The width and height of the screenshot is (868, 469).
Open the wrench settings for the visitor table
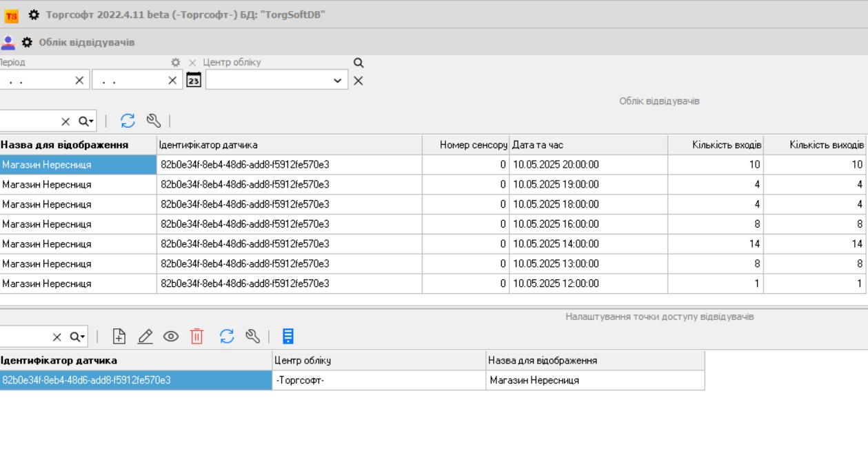[154, 121]
